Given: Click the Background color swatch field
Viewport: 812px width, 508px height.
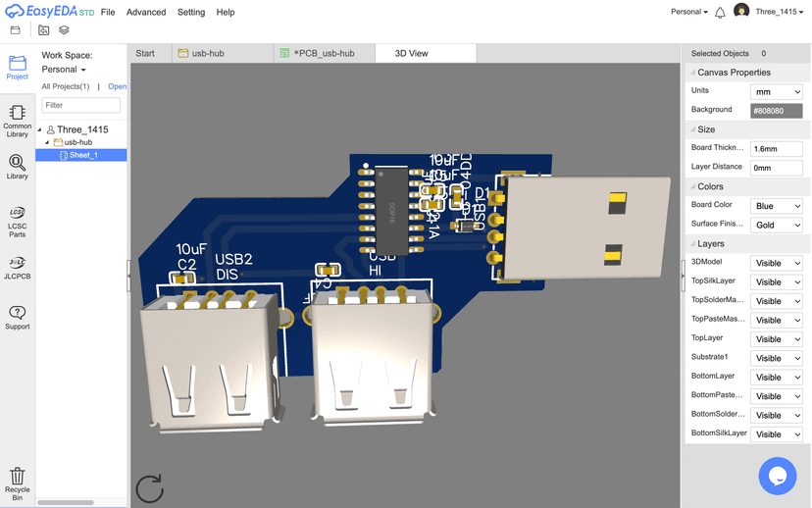Looking at the screenshot, I should 776,111.
